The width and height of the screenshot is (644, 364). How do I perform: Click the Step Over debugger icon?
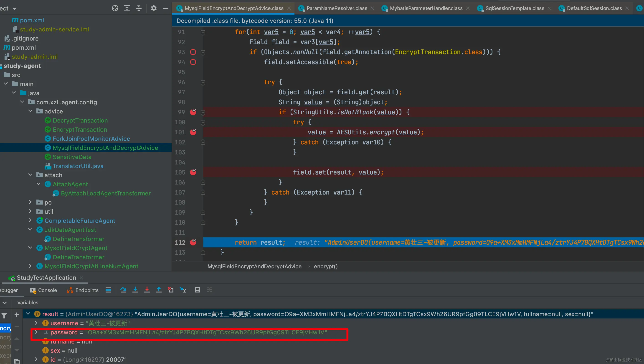[x=123, y=290]
